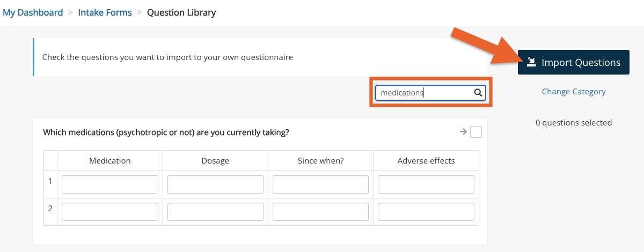The width and height of the screenshot is (644, 252).
Task: Click row 2 Medication input
Action: [110, 212]
